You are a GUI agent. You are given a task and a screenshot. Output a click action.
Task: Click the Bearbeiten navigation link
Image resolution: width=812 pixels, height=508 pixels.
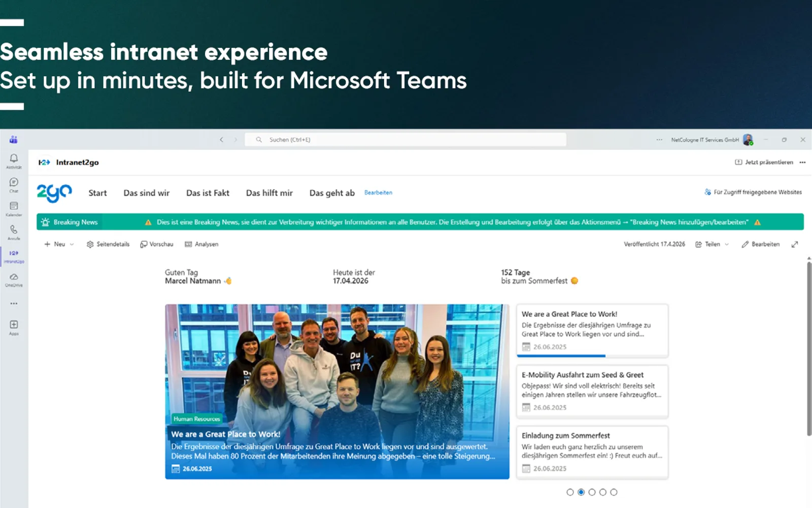(x=378, y=193)
